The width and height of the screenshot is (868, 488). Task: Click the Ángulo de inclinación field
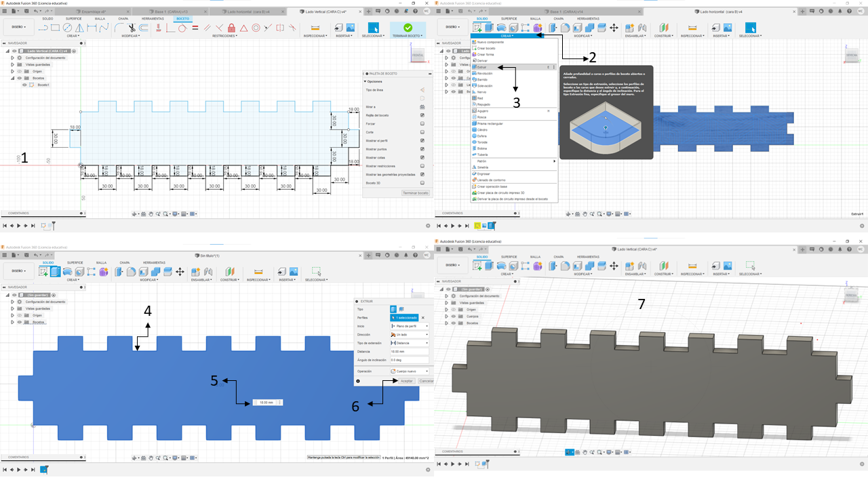(410, 360)
